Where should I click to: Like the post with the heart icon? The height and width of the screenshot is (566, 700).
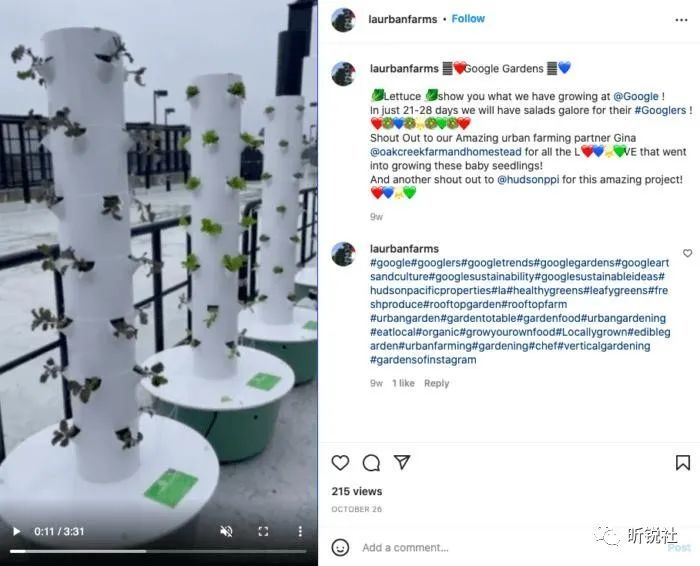point(340,463)
